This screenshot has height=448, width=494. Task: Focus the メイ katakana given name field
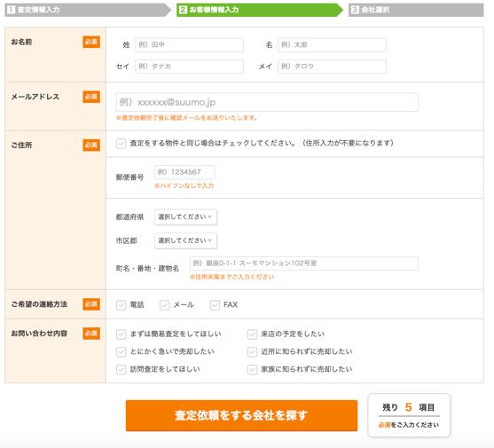pyautogui.click(x=332, y=67)
